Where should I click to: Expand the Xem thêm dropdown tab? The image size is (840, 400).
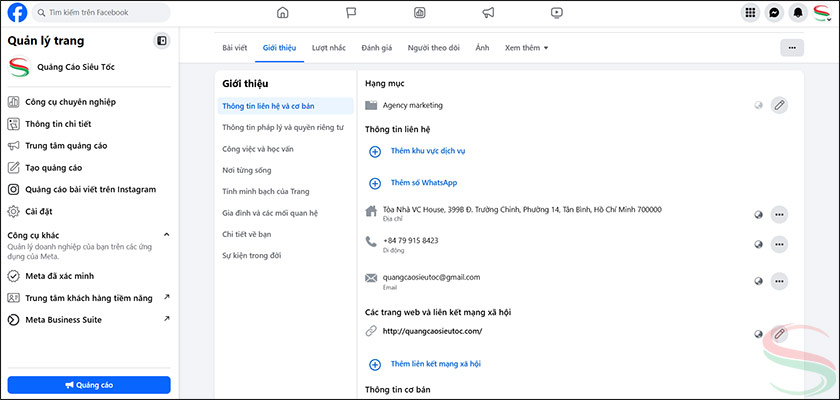[526, 47]
